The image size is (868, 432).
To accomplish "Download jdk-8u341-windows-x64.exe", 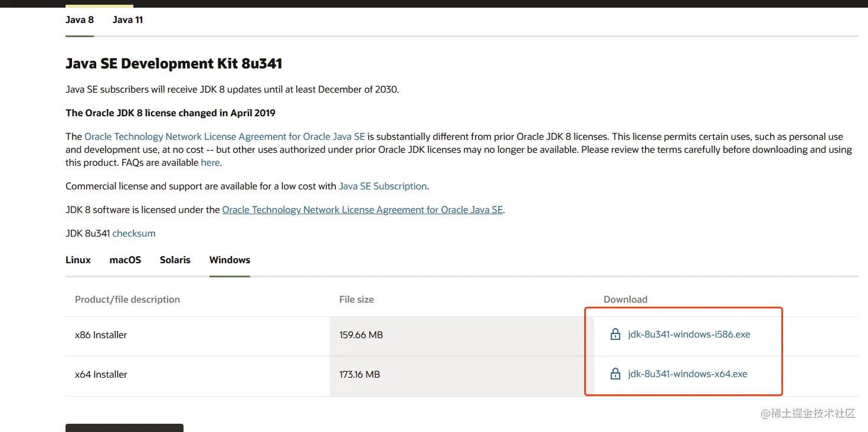I will pos(687,374).
